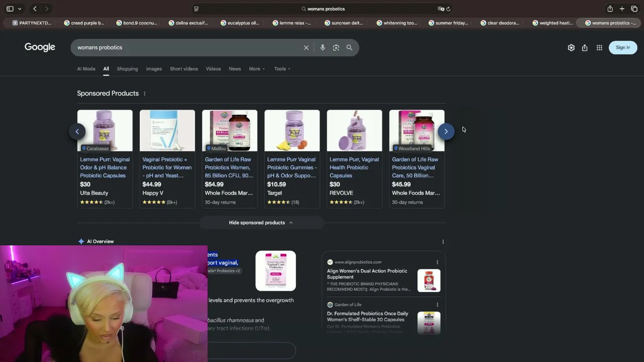644x362 pixels.
Task: Open the page menu icon in the address bar
Action: (x=196, y=9)
